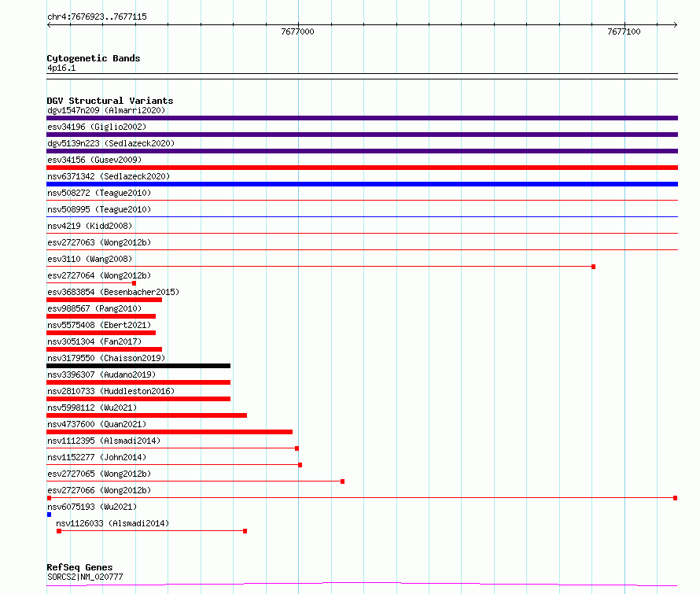Click the purple bar under dgv5139n223
This screenshot has width=700, height=594.
(x=362, y=151)
